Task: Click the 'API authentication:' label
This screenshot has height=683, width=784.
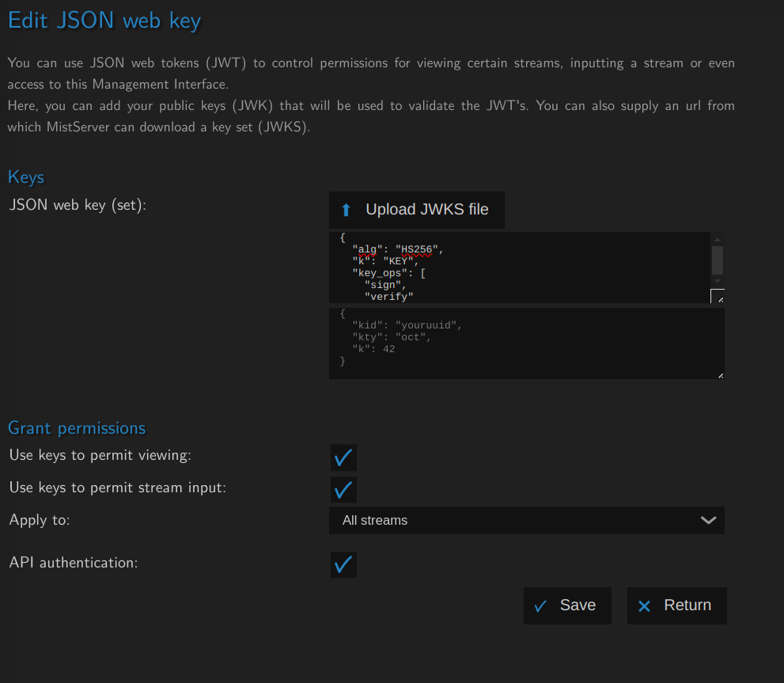Action: pyautogui.click(x=74, y=563)
